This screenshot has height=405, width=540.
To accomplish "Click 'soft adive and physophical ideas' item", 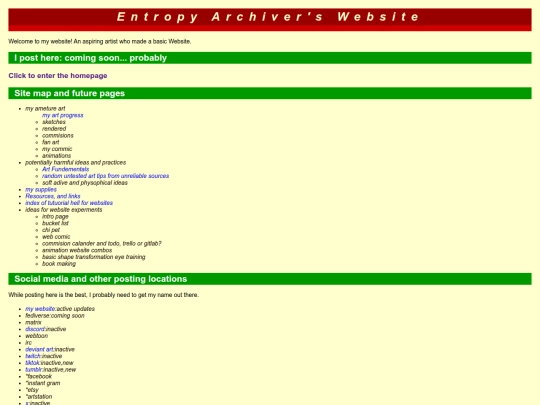I will [x=85, y=183].
